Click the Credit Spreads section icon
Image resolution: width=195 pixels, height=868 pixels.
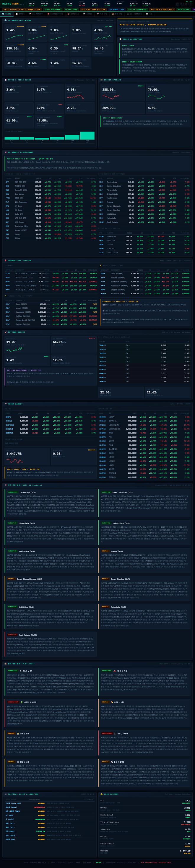[x=102, y=80]
